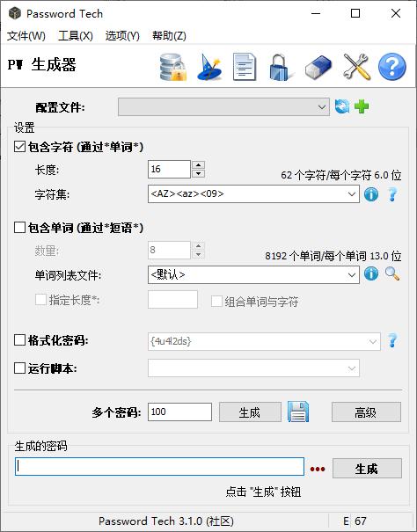The image size is (417, 532).
Task: Click the floppy disk save passwords icon
Action: 298,412
